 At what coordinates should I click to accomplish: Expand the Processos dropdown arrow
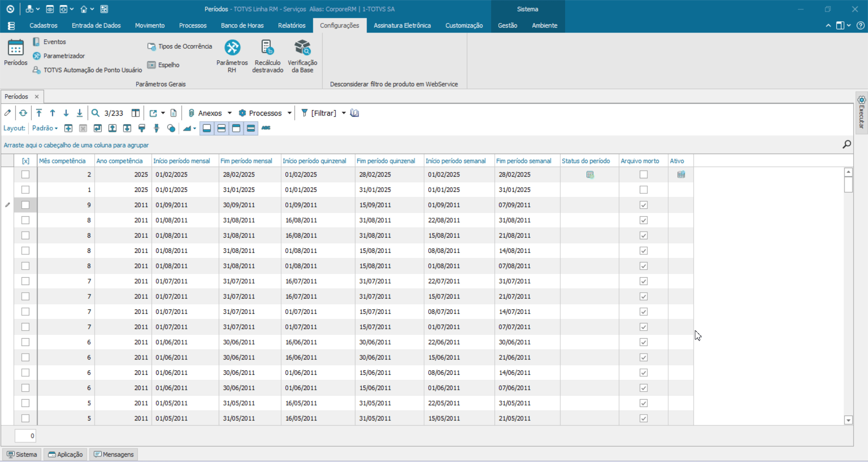tap(289, 113)
